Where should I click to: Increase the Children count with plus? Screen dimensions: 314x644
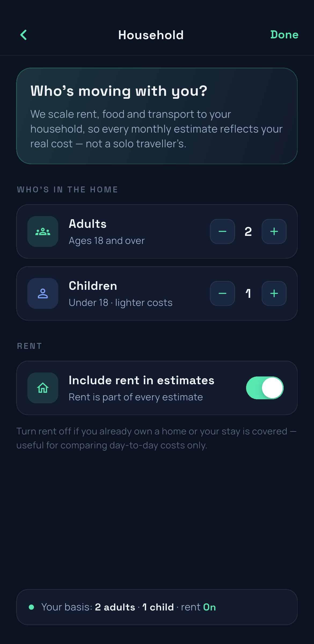pyautogui.click(x=274, y=294)
